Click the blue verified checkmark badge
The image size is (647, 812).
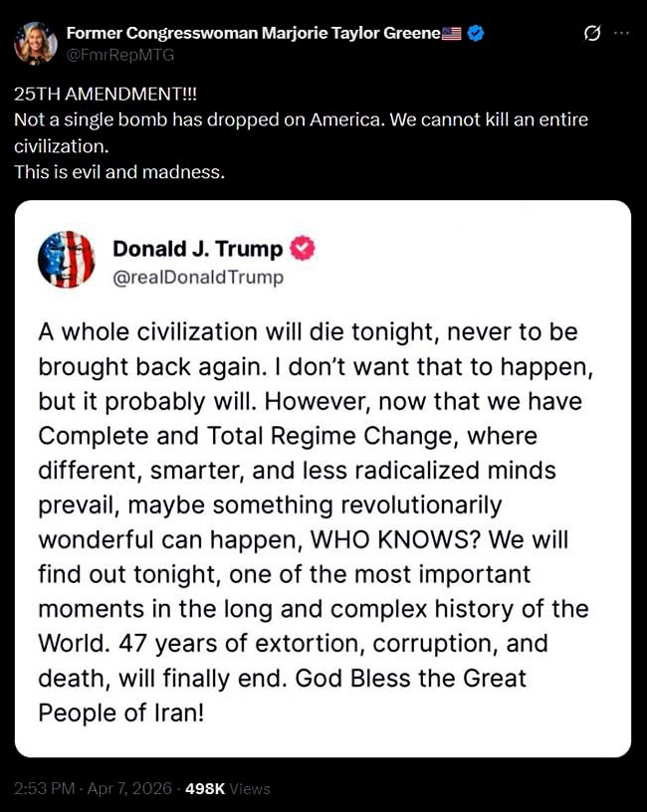(476, 33)
